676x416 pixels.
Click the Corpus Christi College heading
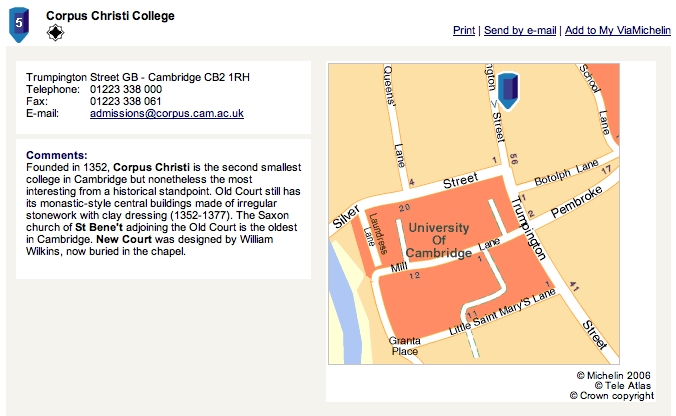(x=110, y=16)
